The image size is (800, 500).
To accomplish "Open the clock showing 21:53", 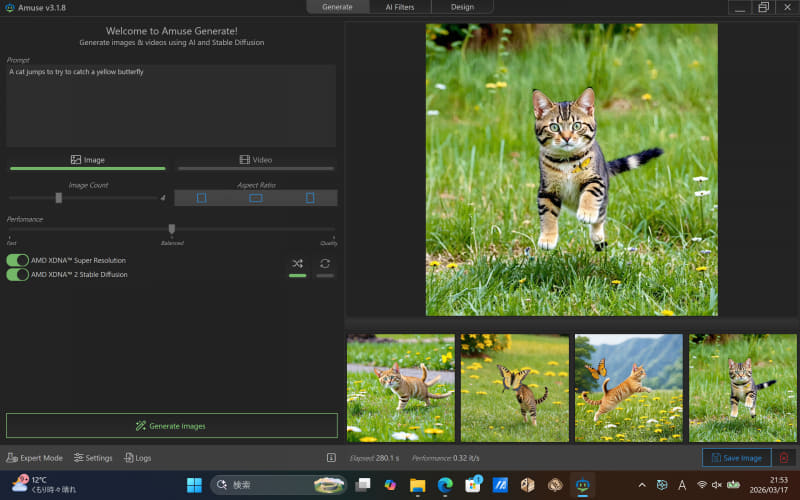I will 768,485.
